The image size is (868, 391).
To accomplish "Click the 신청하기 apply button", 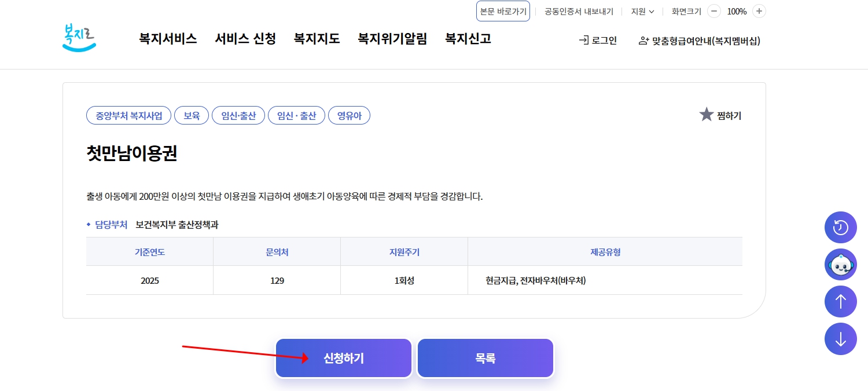I will 343,357.
